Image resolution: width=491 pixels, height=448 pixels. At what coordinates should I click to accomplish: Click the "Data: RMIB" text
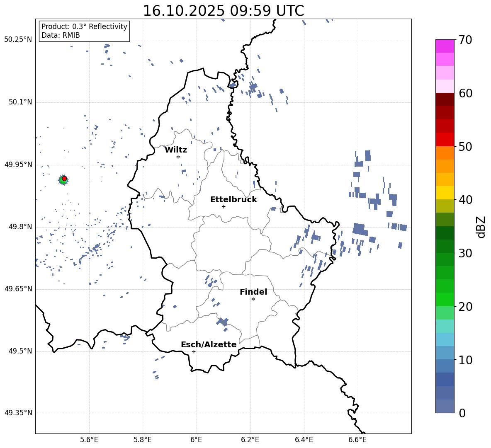(x=61, y=35)
